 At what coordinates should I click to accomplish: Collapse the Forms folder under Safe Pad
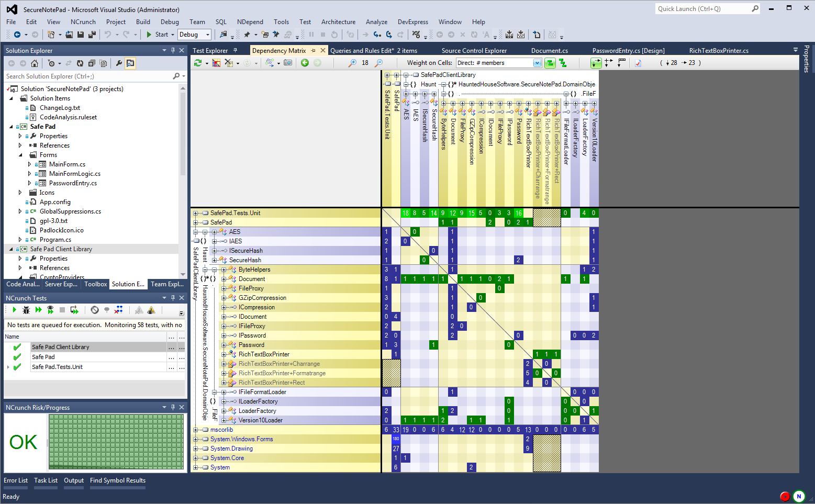coord(20,154)
